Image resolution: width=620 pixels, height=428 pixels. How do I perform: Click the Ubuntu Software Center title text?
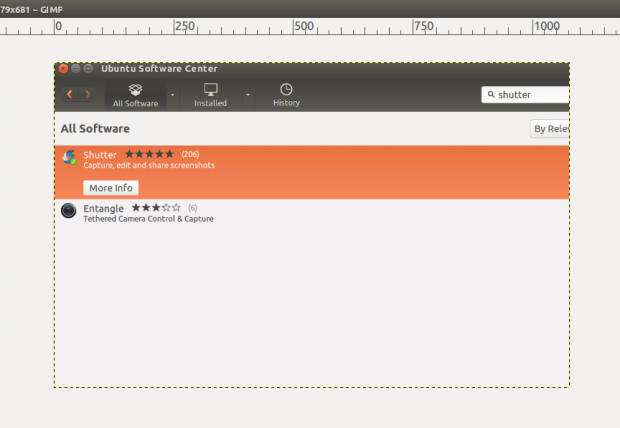tap(159, 68)
